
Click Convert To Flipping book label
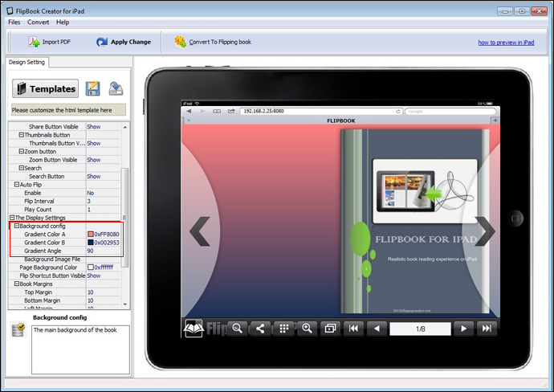pos(220,42)
